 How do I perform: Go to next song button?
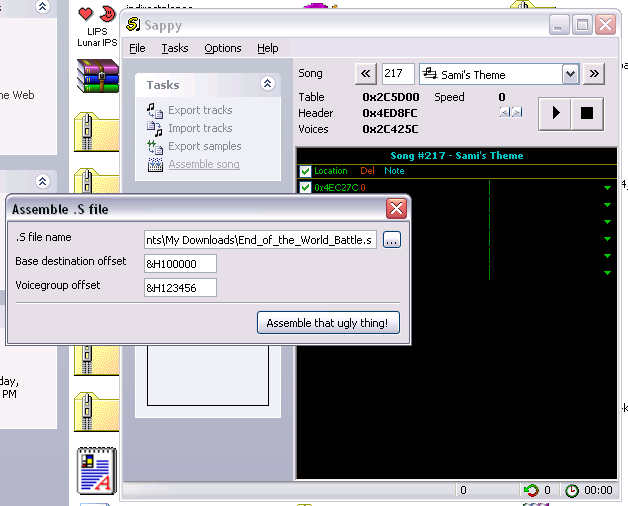point(594,74)
